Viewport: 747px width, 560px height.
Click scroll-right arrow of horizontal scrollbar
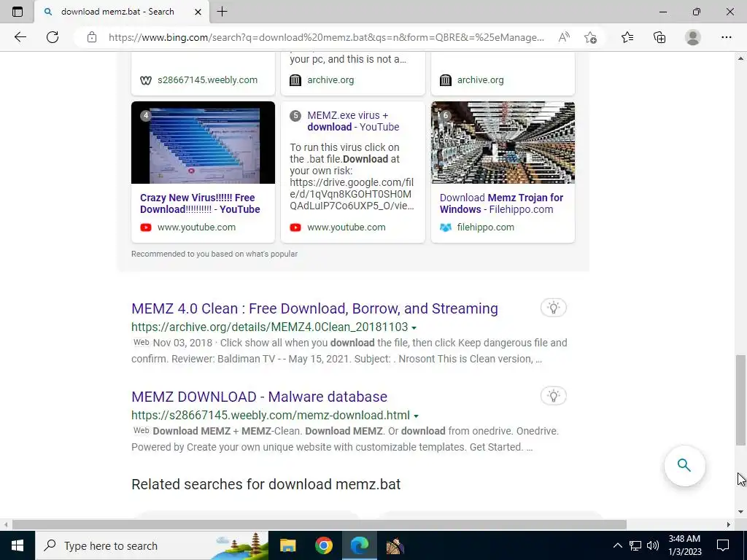pyautogui.click(x=729, y=525)
